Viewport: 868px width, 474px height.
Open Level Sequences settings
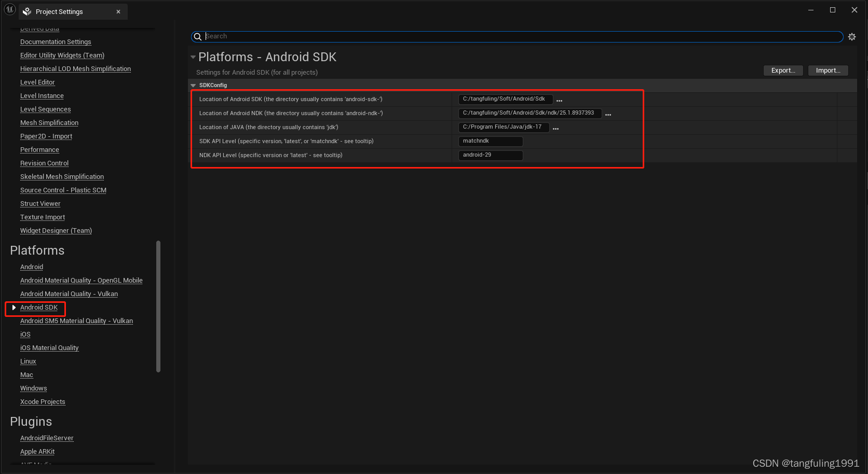coord(46,109)
